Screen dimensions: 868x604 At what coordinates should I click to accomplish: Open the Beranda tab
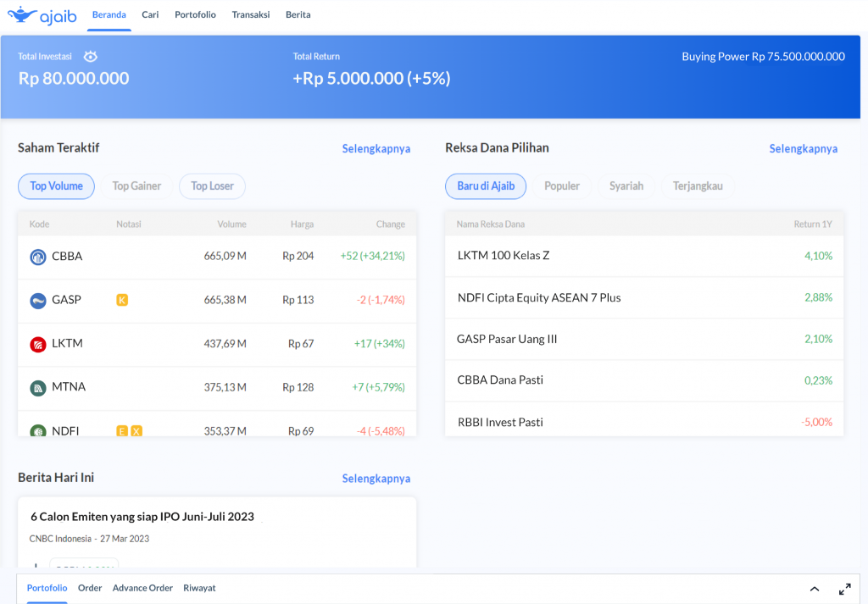(109, 15)
